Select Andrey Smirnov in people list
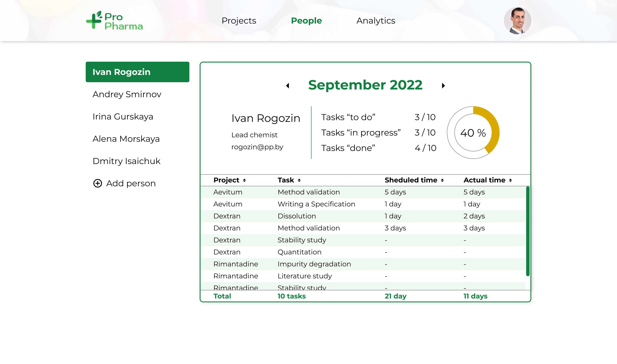The image size is (617, 364). (127, 94)
